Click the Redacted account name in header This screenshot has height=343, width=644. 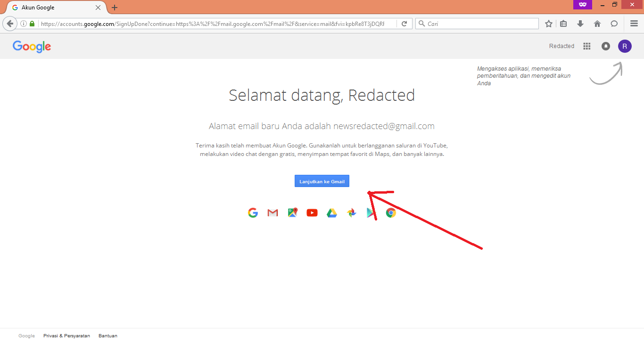(x=561, y=46)
